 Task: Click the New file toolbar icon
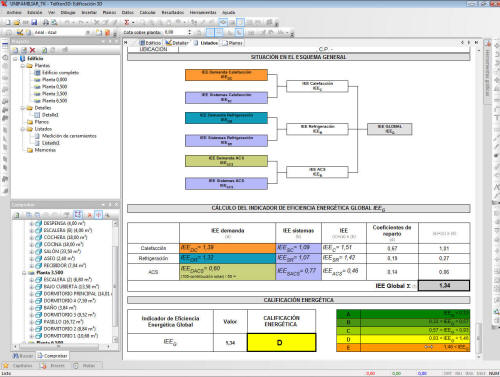click(8, 22)
